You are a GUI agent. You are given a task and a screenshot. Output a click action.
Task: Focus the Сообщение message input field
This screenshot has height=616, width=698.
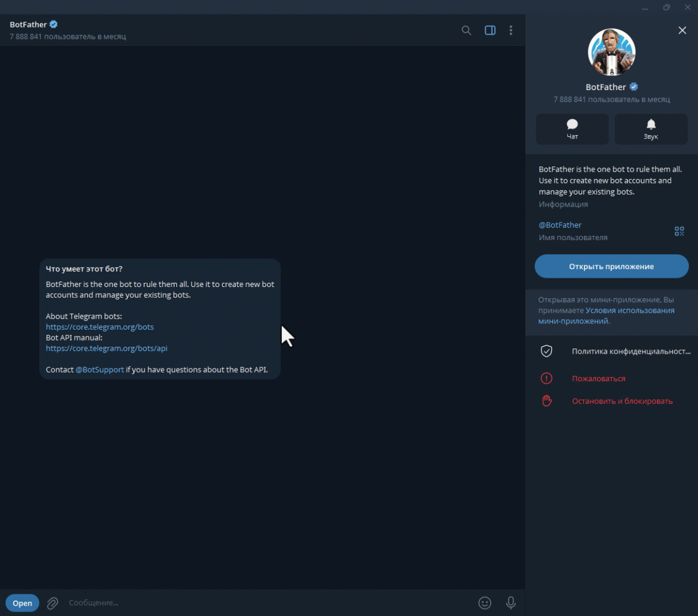pos(268,603)
